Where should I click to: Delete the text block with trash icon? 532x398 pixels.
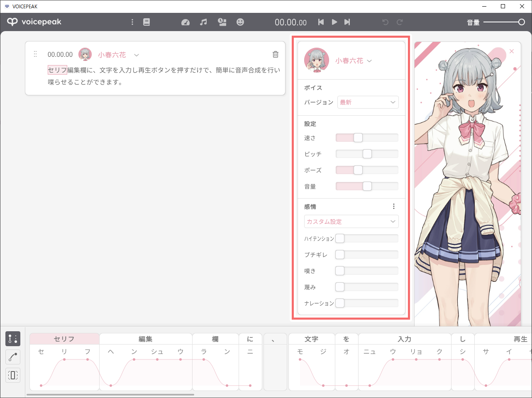tap(276, 54)
